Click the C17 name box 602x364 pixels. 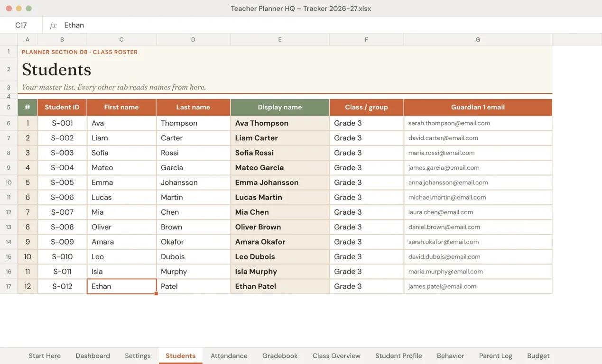click(21, 25)
